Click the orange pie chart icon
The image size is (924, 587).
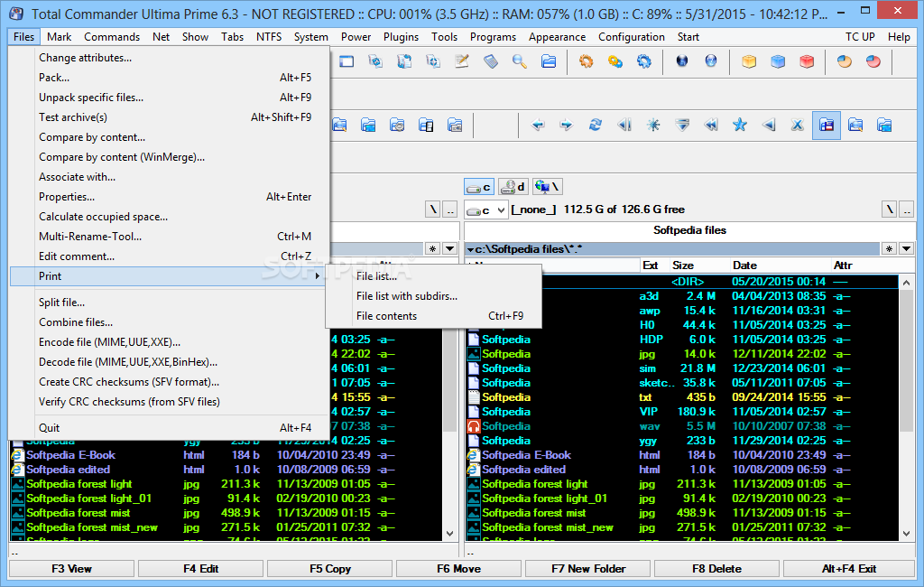[x=845, y=61]
